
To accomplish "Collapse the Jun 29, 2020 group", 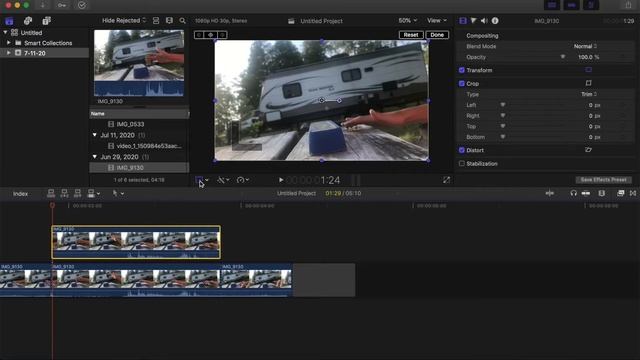I will click(x=95, y=156).
